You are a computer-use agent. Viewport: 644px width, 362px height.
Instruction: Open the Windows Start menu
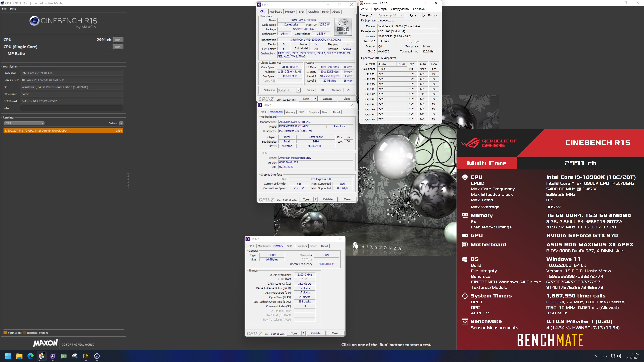(8, 356)
